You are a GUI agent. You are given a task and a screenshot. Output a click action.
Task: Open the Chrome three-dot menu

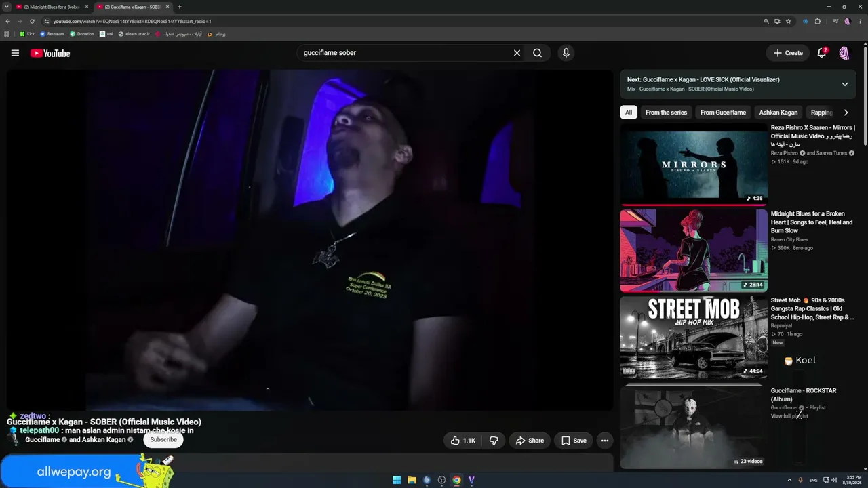(x=859, y=21)
